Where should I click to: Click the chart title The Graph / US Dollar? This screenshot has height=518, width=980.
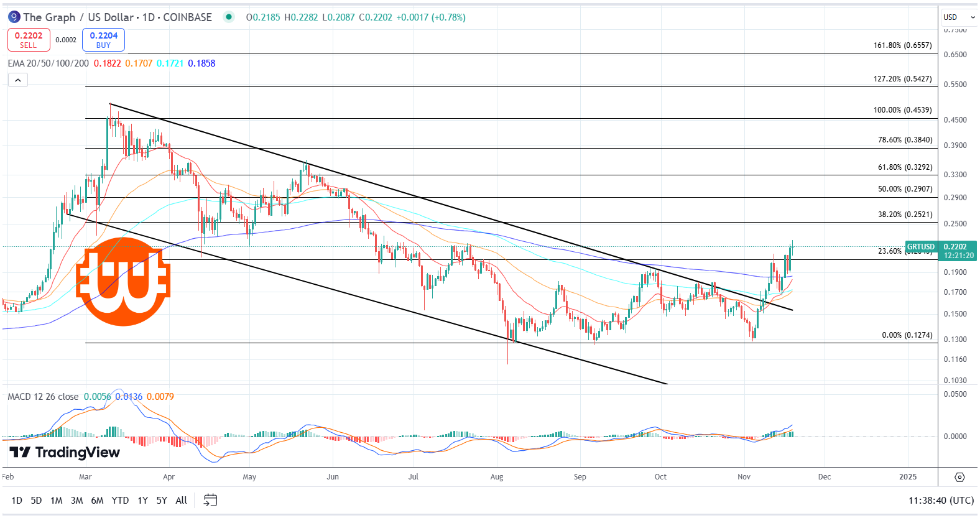coord(78,17)
